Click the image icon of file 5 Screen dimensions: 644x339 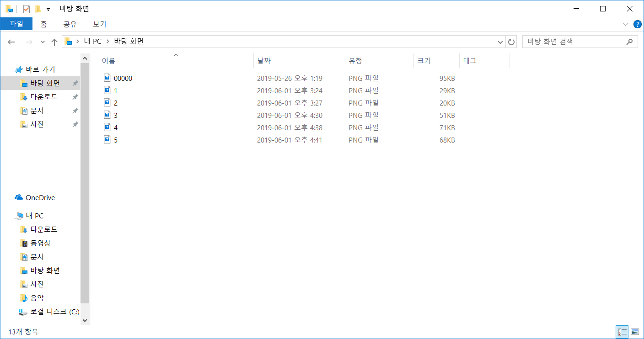coord(107,140)
